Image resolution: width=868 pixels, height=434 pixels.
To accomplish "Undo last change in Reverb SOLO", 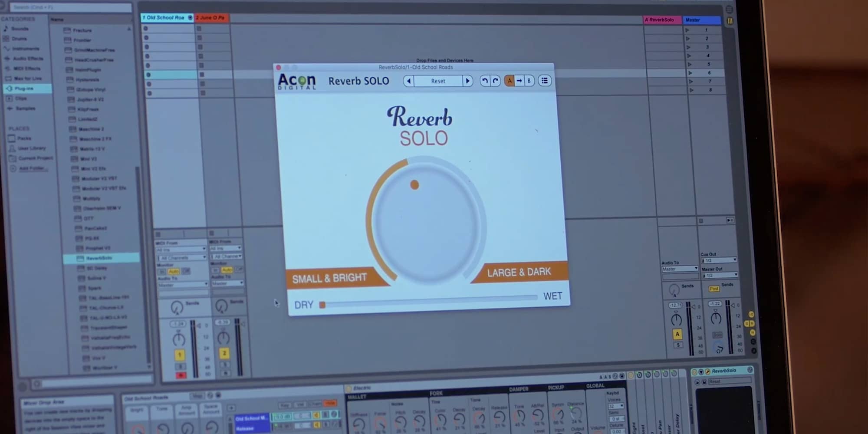I will click(485, 81).
